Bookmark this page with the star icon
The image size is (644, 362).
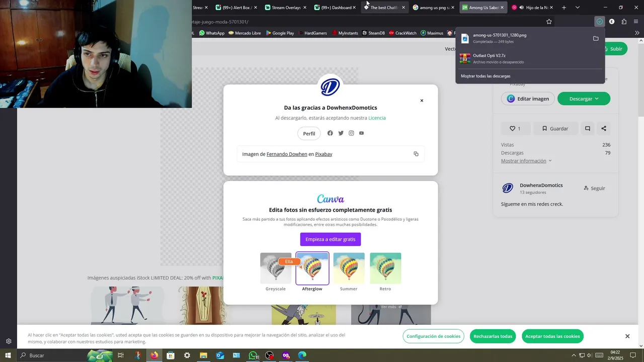point(549,22)
